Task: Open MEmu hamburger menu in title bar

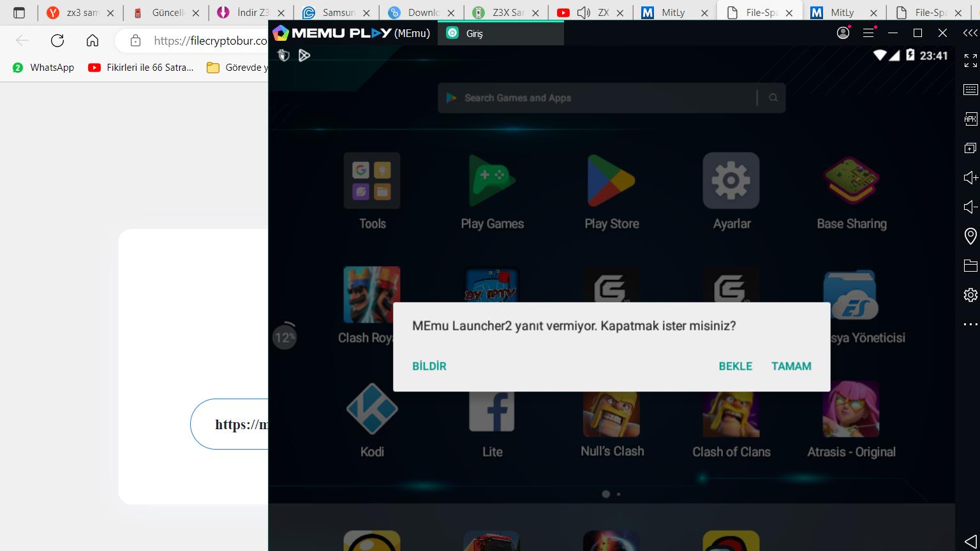Action: point(868,33)
